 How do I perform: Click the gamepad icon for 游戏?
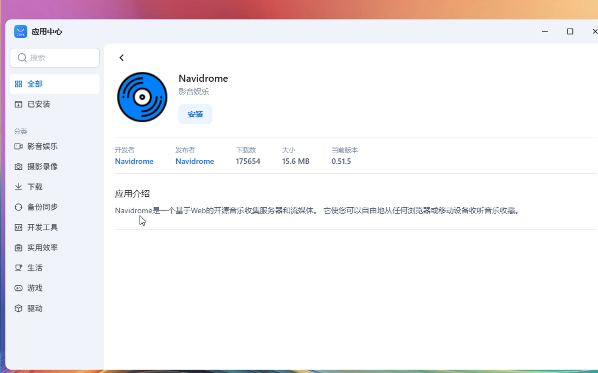(18, 288)
